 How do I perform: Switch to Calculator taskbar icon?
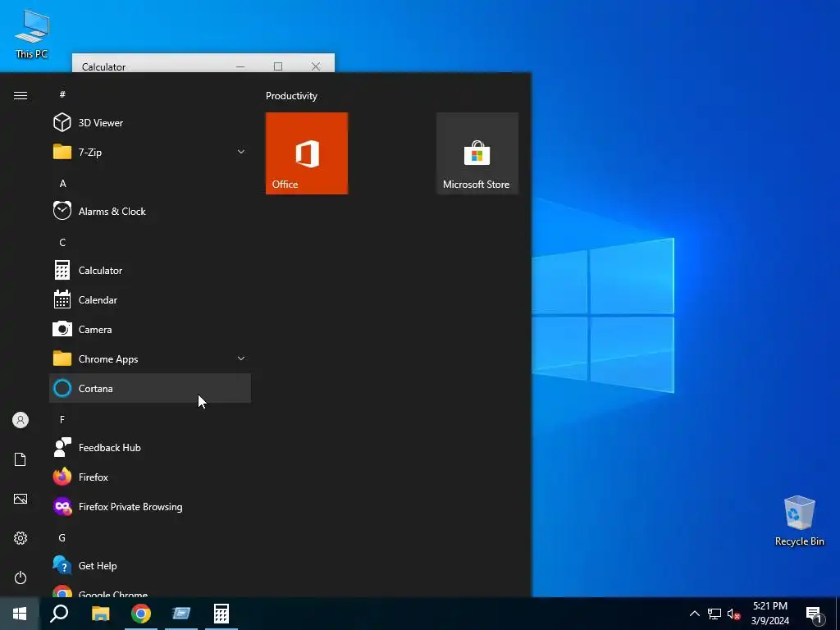coord(221,614)
